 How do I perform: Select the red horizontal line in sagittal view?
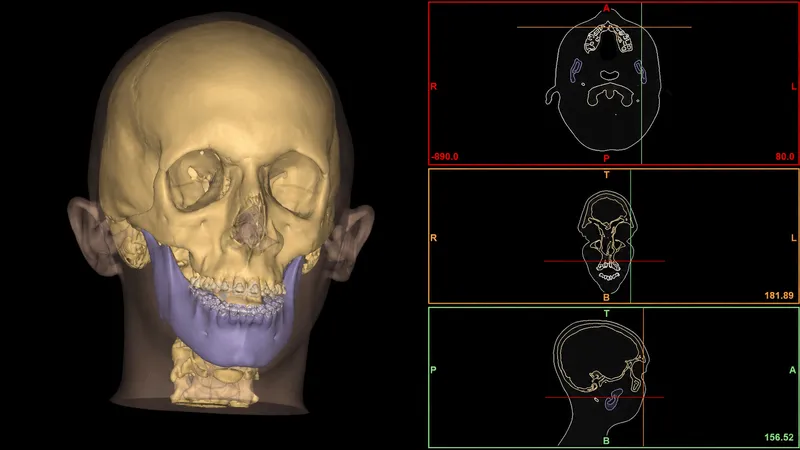pyautogui.click(x=604, y=397)
